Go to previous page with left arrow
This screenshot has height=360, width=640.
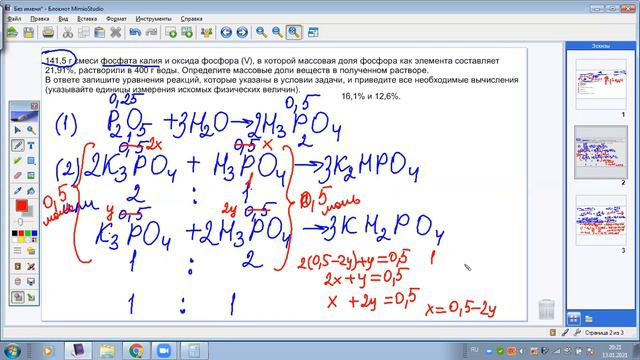click(226, 32)
